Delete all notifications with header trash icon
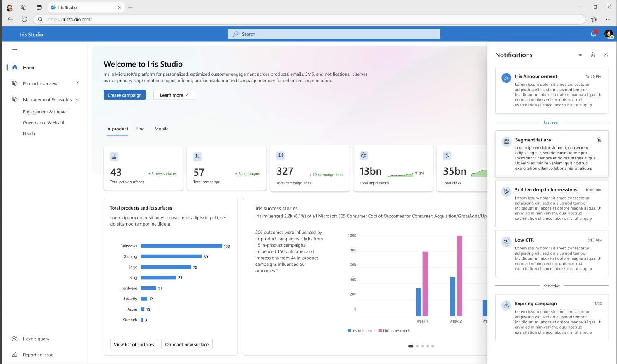Image resolution: width=617 pixels, height=364 pixels. coord(593,55)
